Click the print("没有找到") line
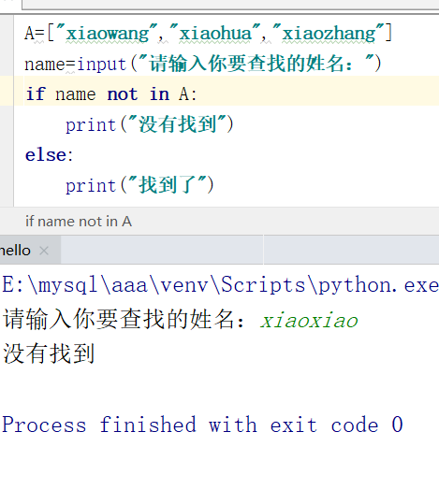Screen dimensions: 439x504 (150, 124)
